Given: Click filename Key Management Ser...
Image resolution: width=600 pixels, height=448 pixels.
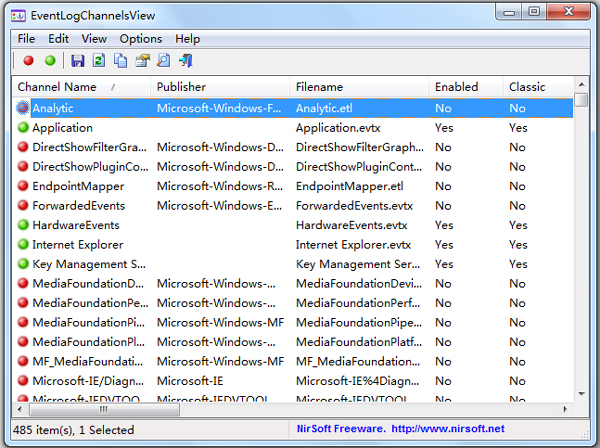Looking at the screenshot, I should 358,264.
